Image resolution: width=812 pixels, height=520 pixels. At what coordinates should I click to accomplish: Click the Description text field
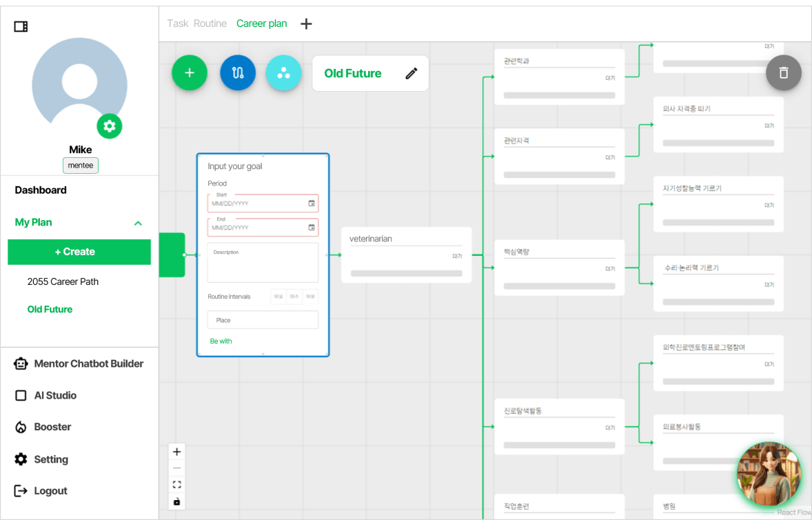point(263,264)
